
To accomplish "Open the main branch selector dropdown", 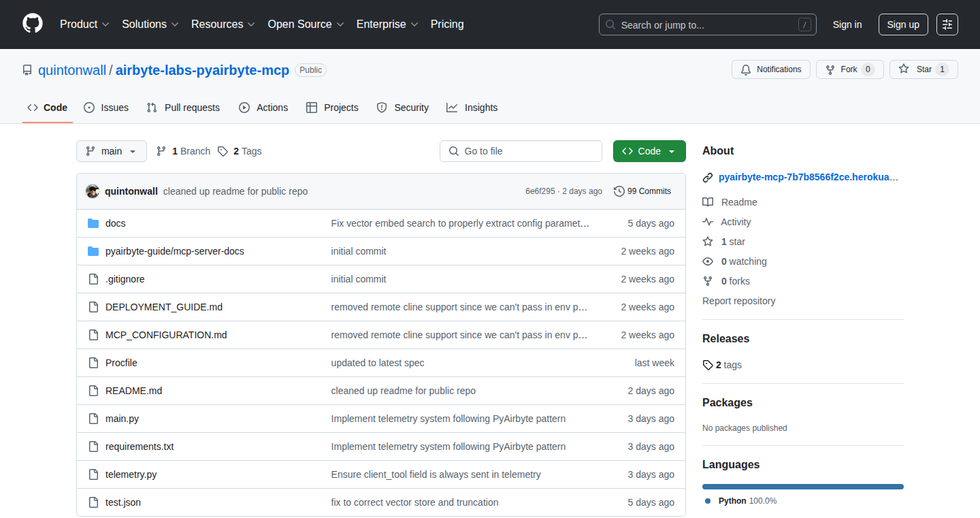I will tap(112, 151).
